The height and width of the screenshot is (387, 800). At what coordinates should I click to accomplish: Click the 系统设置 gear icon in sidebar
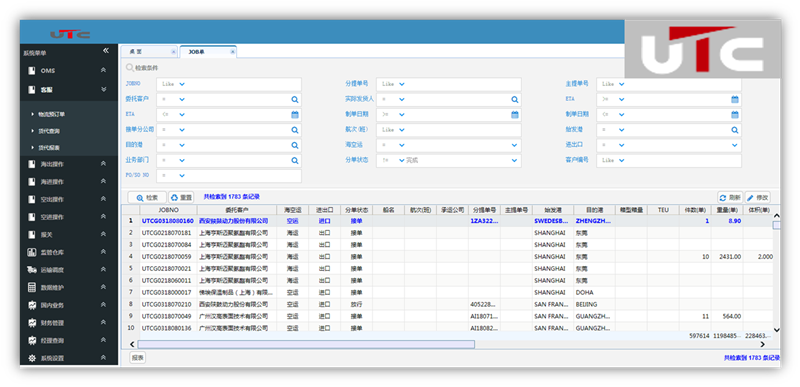32,358
